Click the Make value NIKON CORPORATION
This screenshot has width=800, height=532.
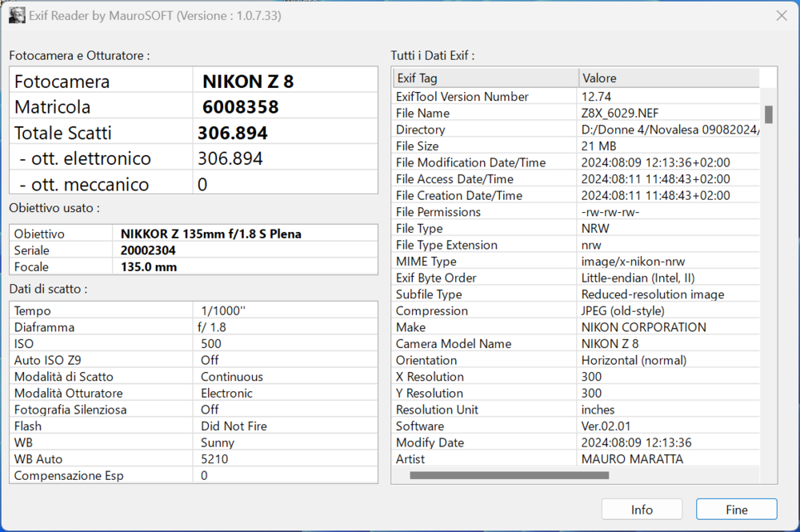(643, 327)
